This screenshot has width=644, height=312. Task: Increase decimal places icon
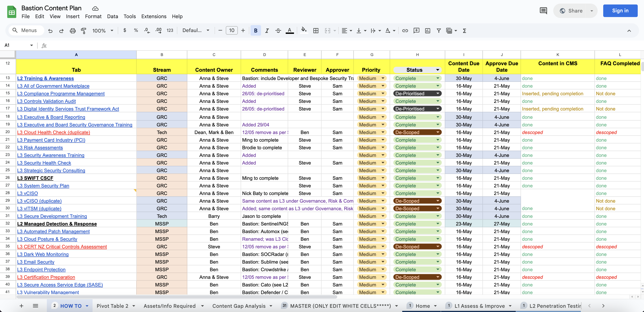click(x=158, y=30)
